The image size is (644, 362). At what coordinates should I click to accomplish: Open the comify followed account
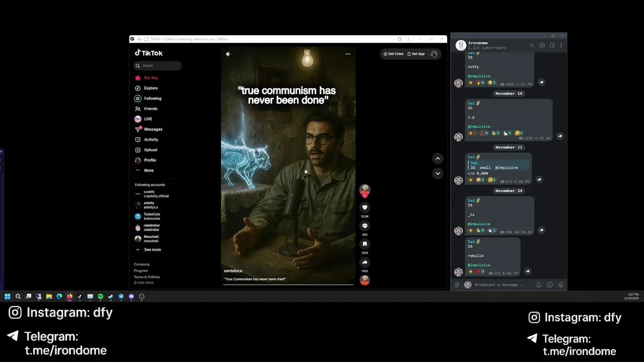tap(152, 194)
